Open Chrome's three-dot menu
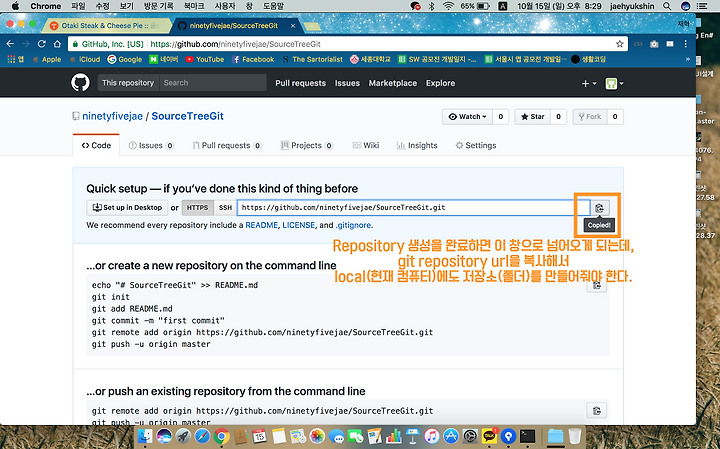 click(686, 44)
